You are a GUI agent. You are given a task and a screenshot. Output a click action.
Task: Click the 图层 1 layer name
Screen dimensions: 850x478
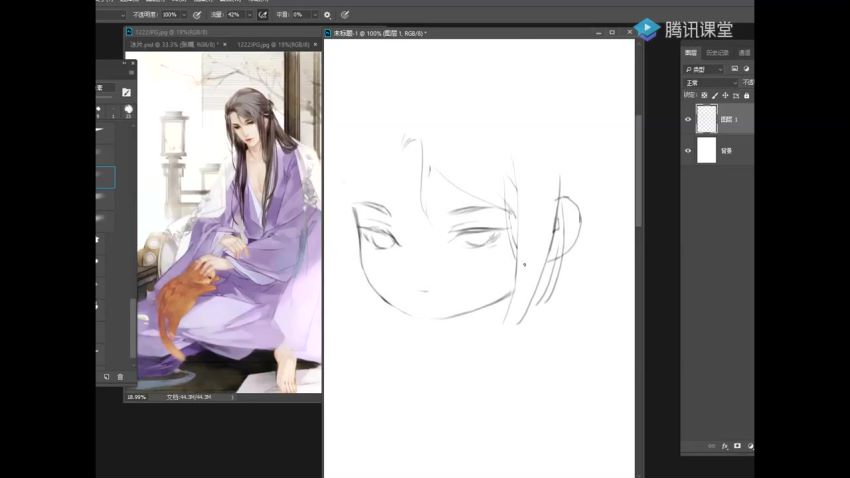729,119
